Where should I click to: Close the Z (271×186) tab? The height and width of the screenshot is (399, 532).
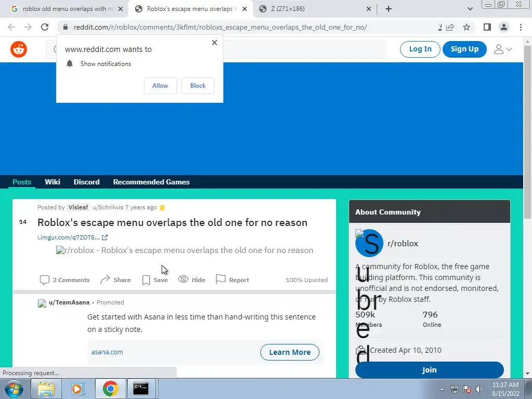pyautogui.click(x=369, y=9)
